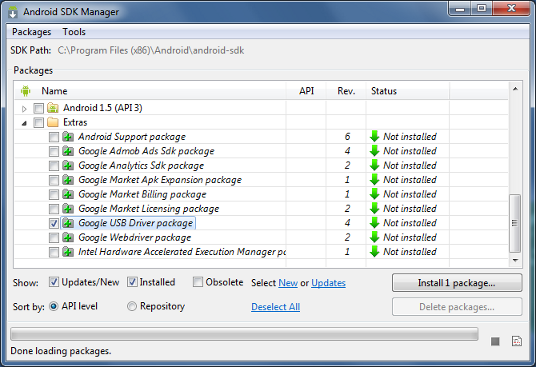Click the API column header

[306, 91]
